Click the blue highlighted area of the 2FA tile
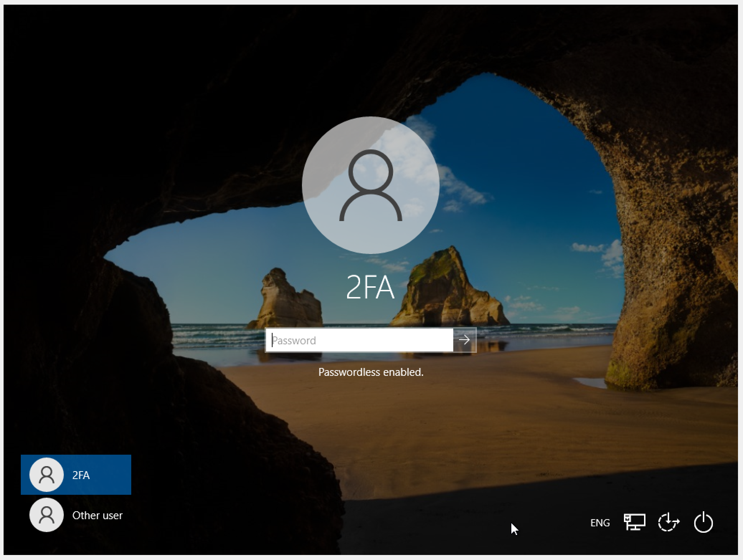This screenshot has height=560, width=743. 111,475
